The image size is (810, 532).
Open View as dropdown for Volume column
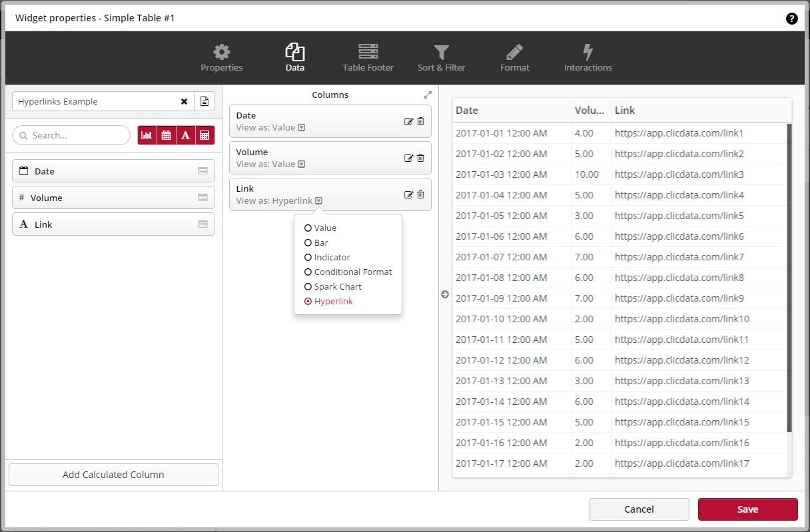point(301,164)
